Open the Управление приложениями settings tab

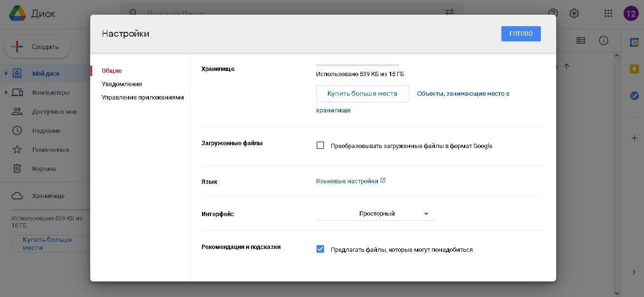coord(143,98)
